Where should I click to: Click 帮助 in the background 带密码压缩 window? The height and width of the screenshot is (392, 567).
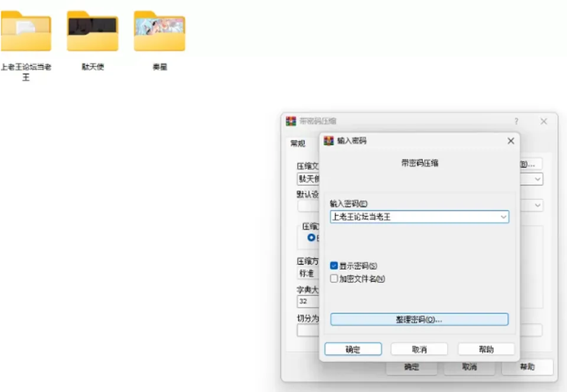tap(527, 367)
